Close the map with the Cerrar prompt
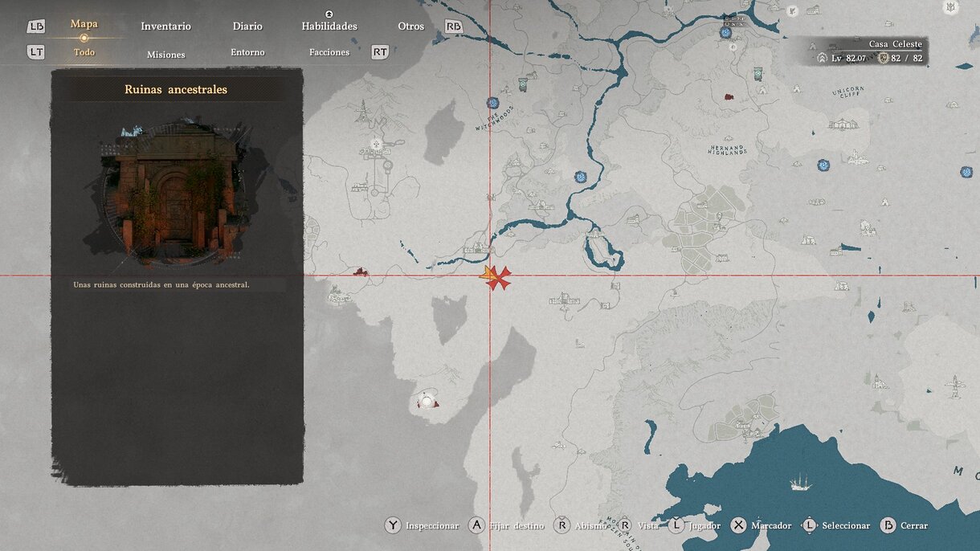980x551 pixels. (x=888, y=525)
